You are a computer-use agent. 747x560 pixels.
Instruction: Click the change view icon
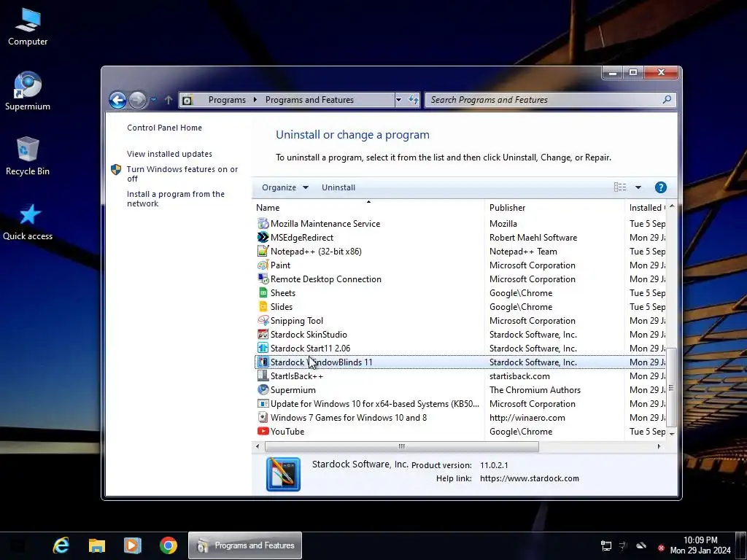(x=620, y=187)
